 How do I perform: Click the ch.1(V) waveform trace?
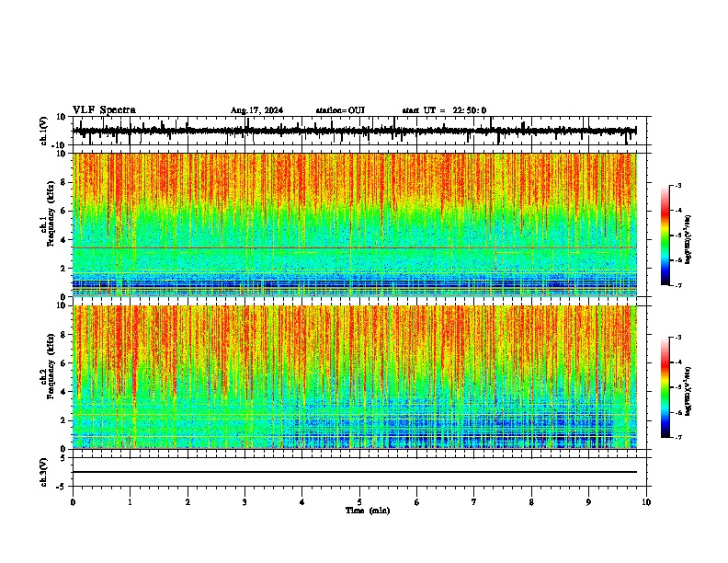click(355, 131)
